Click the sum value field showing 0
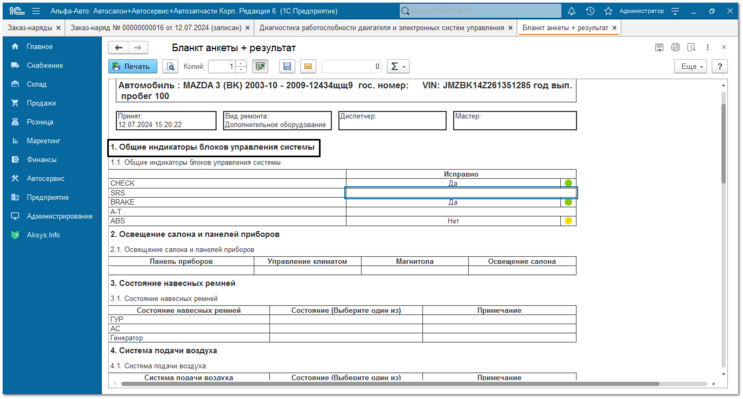The image size is (743, 399). coord(352,66)
